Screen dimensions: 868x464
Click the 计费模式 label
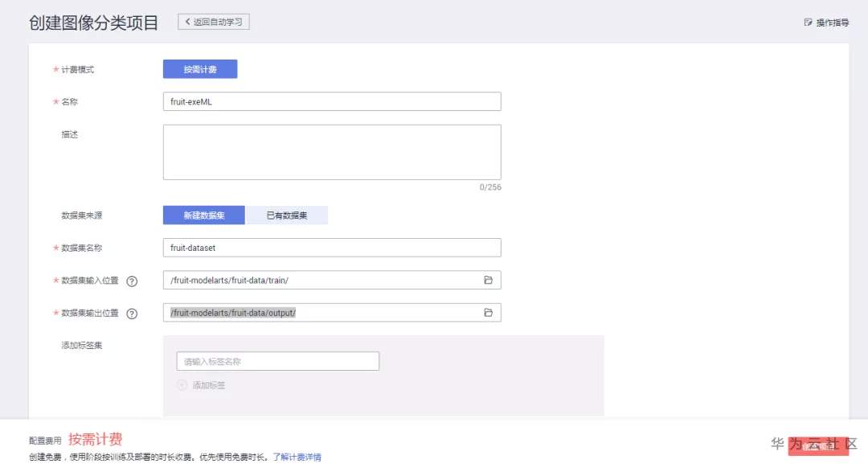click(x=77, y=70)
